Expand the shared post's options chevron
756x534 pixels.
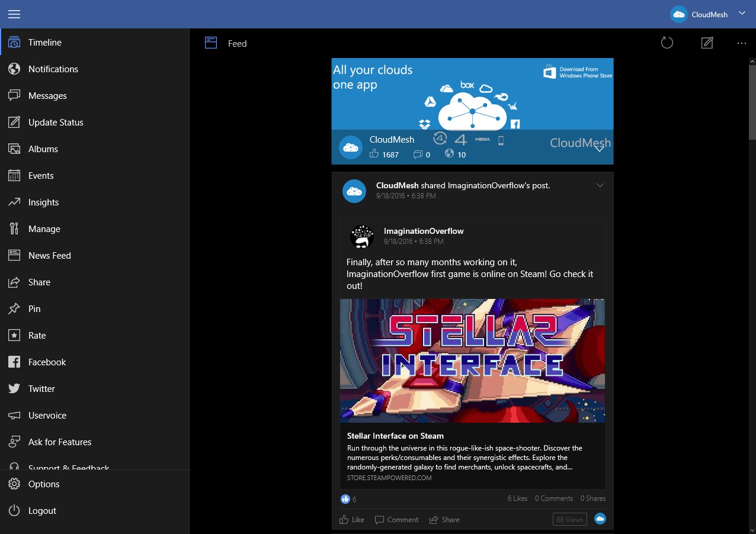click(600, 185)
